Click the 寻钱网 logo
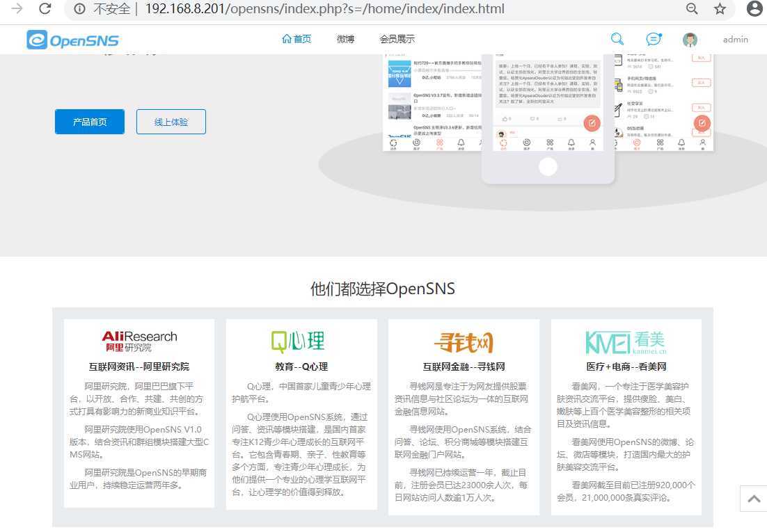Screen dimensions: 767x532 464,342
